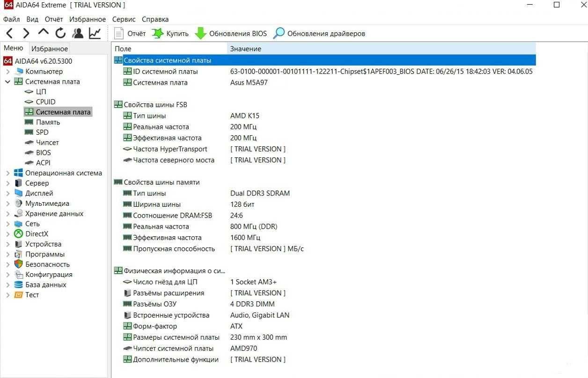Go back with the left arrow toolbar icon
Image resolution: width=588 pixels, height=378 pixels.
pos(9,33)
